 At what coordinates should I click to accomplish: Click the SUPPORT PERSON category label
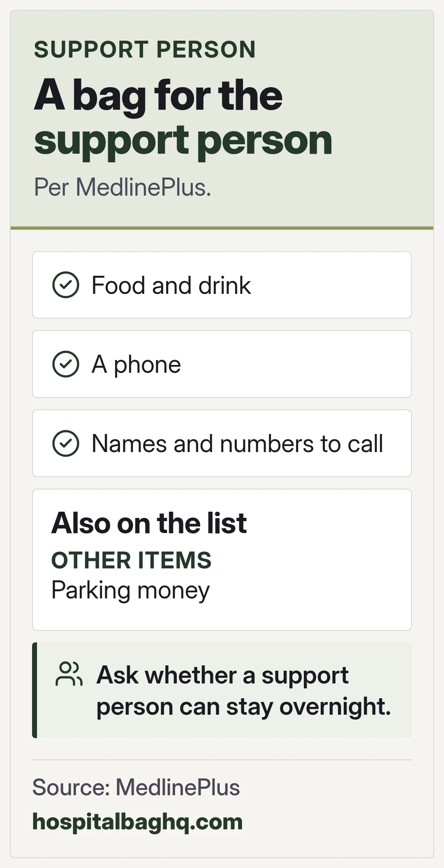[x=145, y=50]
